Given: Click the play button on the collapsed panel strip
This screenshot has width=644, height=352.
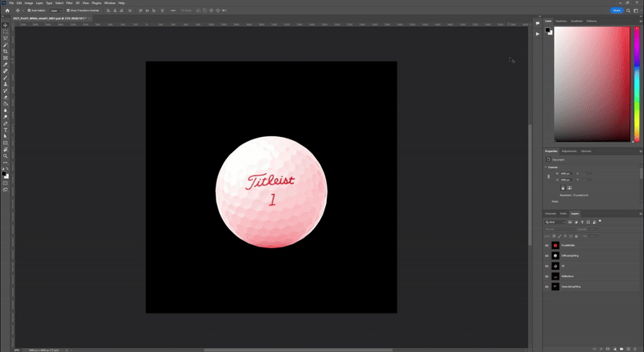Looking at the screenshot, I should coord(537,34).
